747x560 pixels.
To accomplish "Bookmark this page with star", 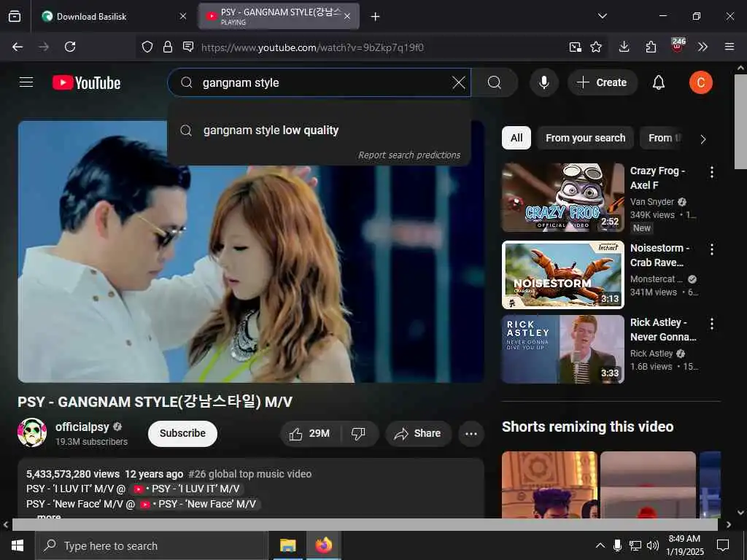I will pyautogui.click(x=596, y=47).
